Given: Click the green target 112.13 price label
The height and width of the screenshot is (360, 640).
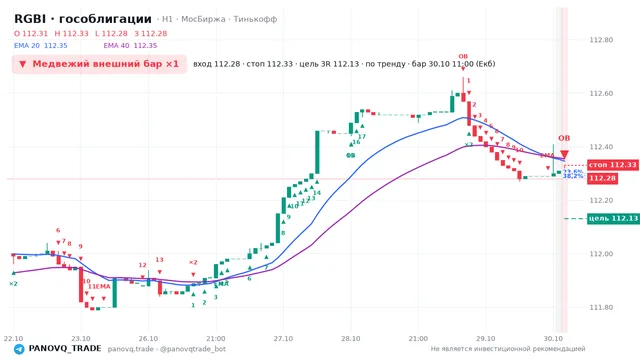Looking at the screenshot, I should (x=613, y=218).
